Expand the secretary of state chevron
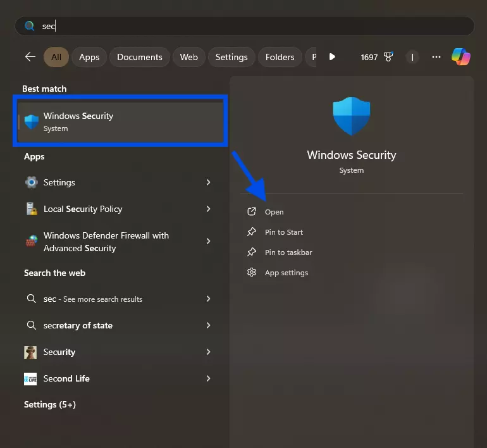487x448 pixels. pos(208,326)
